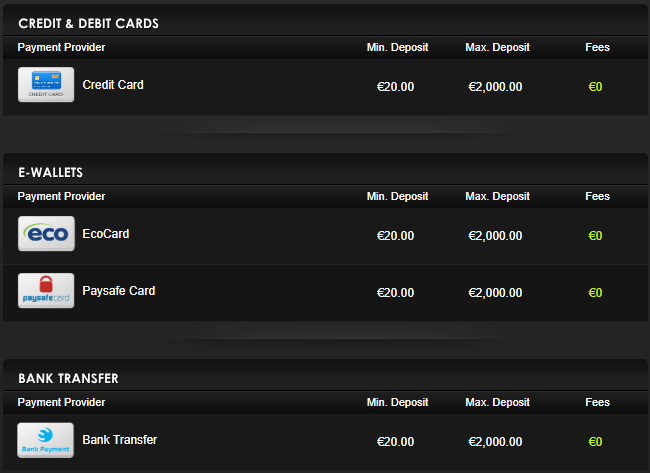Screen dimensions: 650x473
Task: Select the EcoCard eco logo icon
Action: click(x=46, y=233)
